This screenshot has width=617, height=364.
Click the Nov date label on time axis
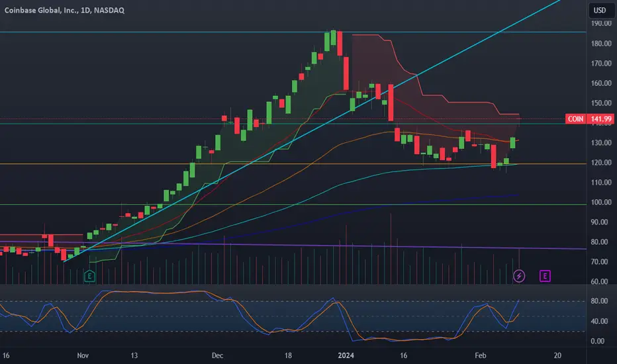pos(83,356)
